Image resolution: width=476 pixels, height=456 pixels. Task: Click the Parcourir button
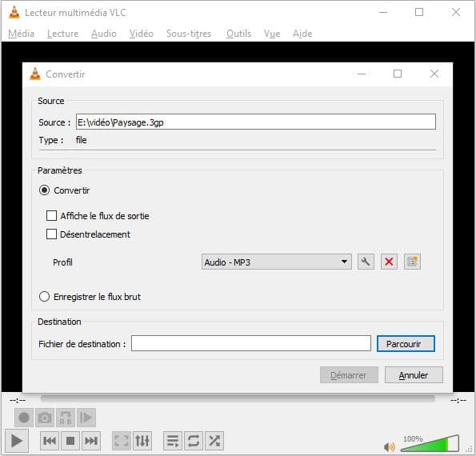click(x=406, y=344)
